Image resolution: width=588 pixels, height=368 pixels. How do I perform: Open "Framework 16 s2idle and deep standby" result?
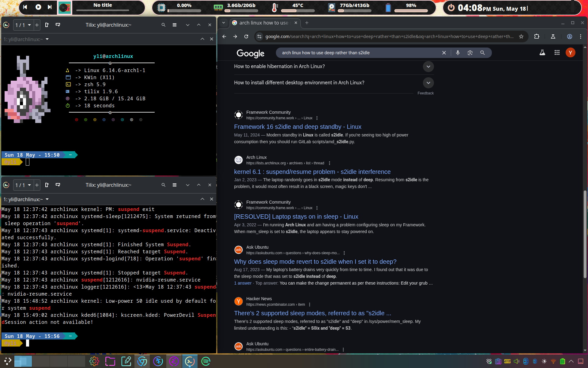click(297, 127)
